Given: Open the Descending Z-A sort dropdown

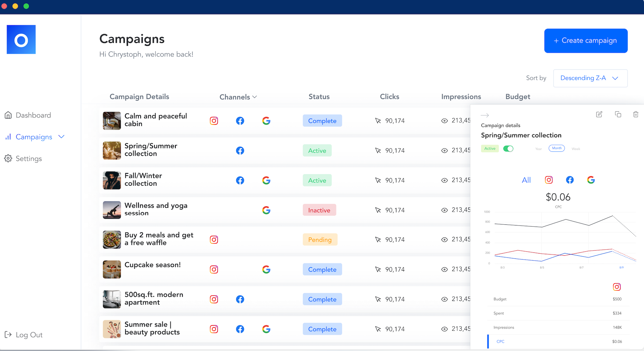Looking at the screenshot, I should pyautogui.click(x=590, y=78).
